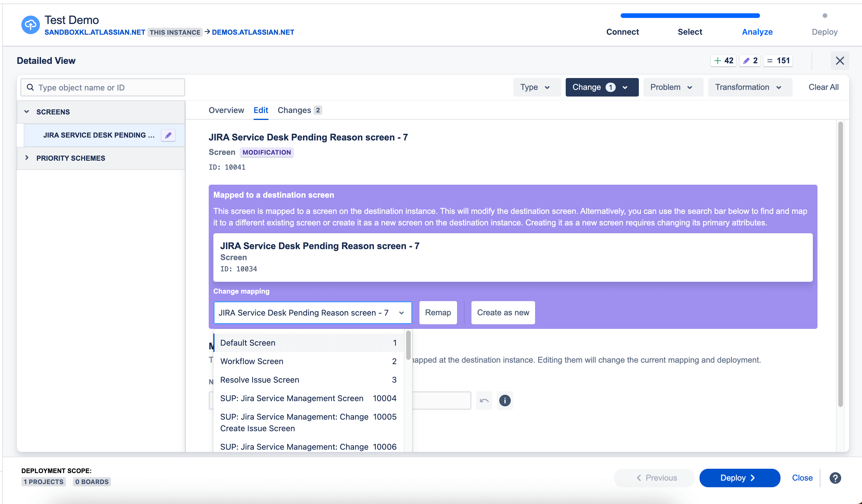Select the Edit tab
The width and height of the screenshot is (862, 504).
pyautogui.click(x=261, y=110)
